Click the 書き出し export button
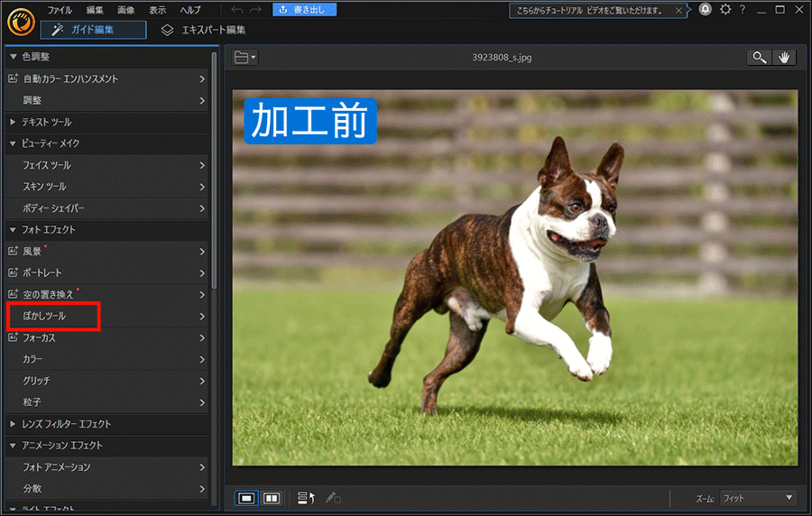The image size is (812, 516). coord(305,10)
